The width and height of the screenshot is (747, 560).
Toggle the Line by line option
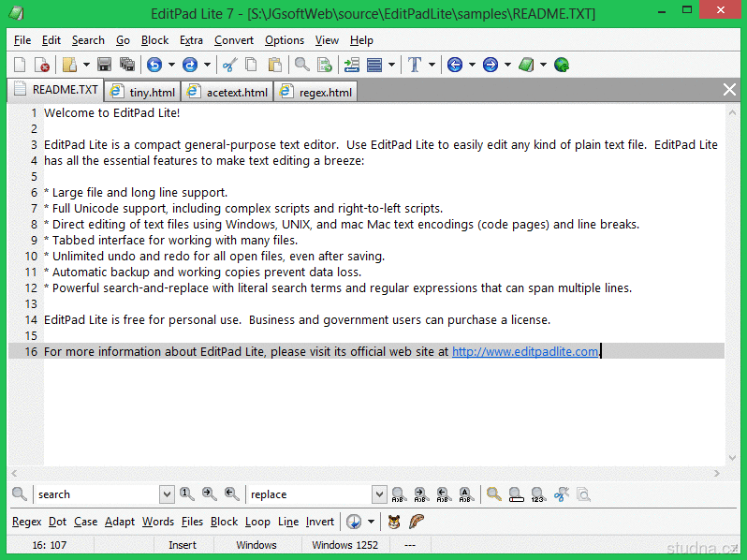(288, 522)
